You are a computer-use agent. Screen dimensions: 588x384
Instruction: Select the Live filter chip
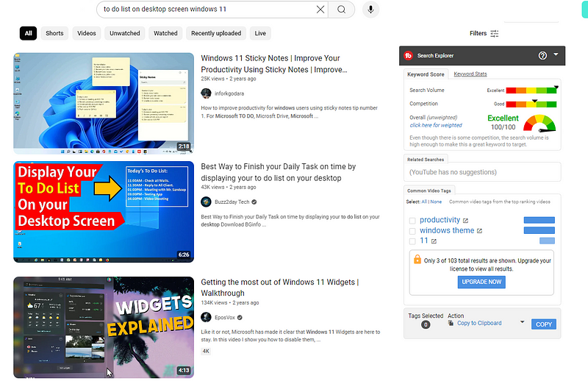pos(260,33)
